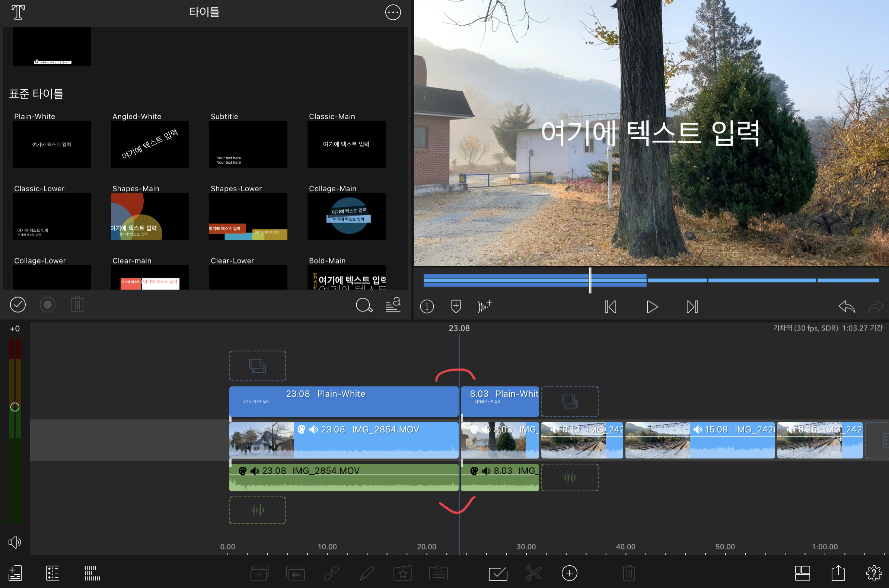Open the share export icon
889x588 pixels.
click(x=838, y=573)
